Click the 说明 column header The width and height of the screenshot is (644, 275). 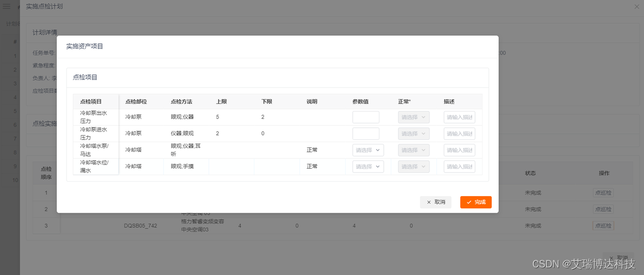[x=323, y=101]
